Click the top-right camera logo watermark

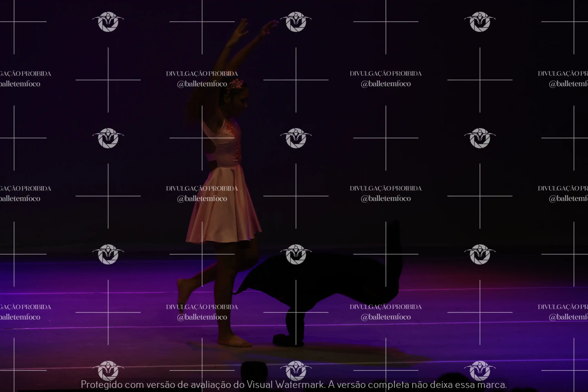pos(480,22)
